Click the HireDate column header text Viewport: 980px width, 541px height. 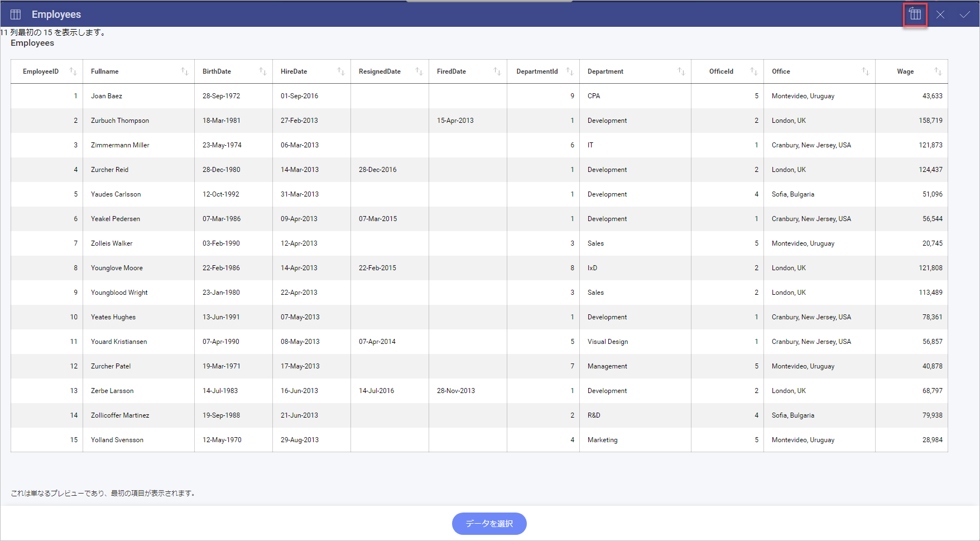pyautogui.click(x=294, y=71)
